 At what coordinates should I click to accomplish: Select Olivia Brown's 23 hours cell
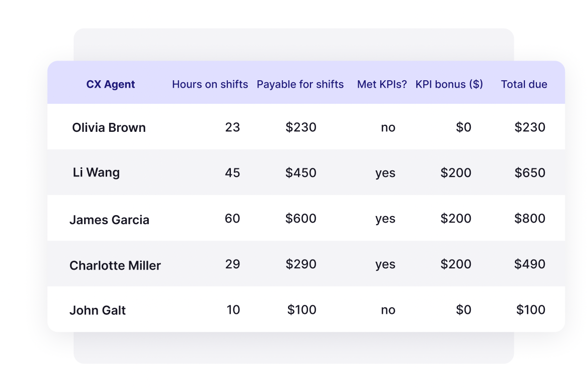click(232, 127)
